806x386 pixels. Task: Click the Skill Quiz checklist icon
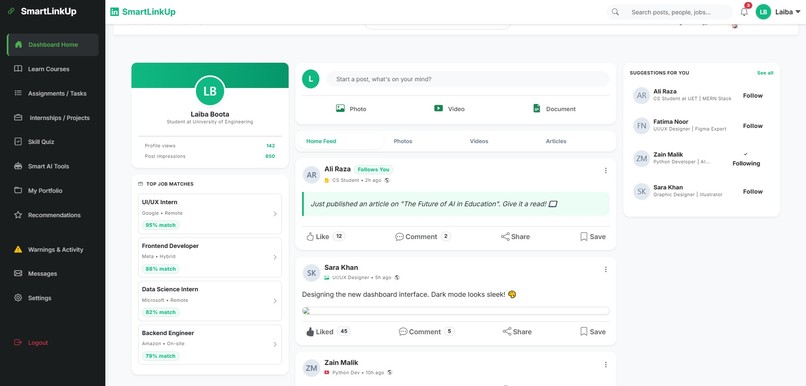tap(18, 141)
